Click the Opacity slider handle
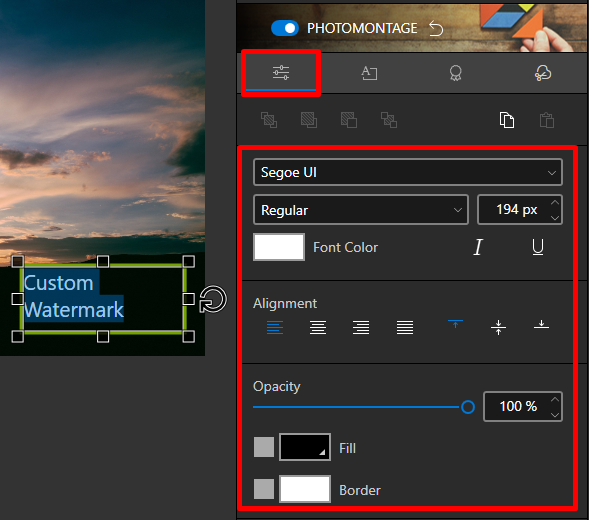Image resolution: width=589 pixels, height=520 pixels. pyautogui.click(x=468, y=407)
